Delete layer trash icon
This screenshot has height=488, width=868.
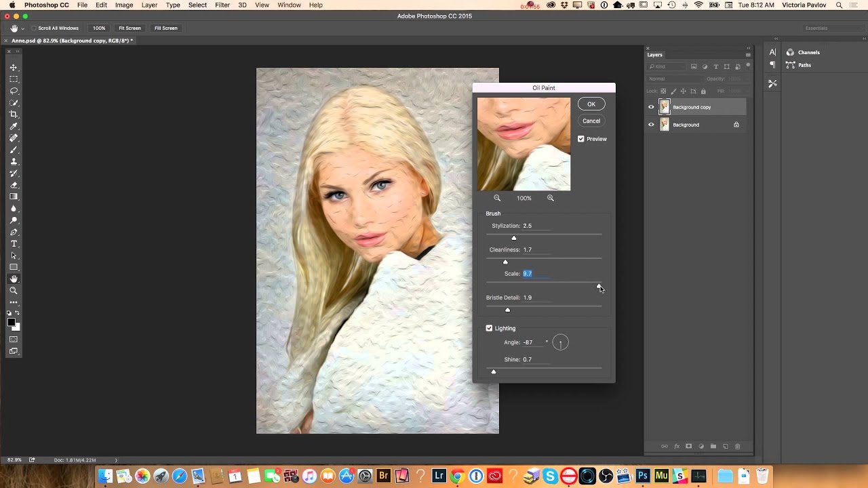tap(738, 447)
